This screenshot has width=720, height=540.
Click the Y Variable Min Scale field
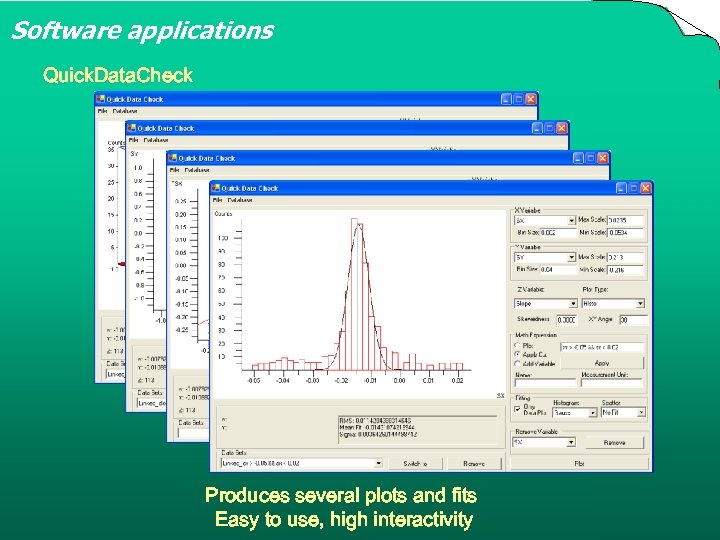click(x=625, y=270)
